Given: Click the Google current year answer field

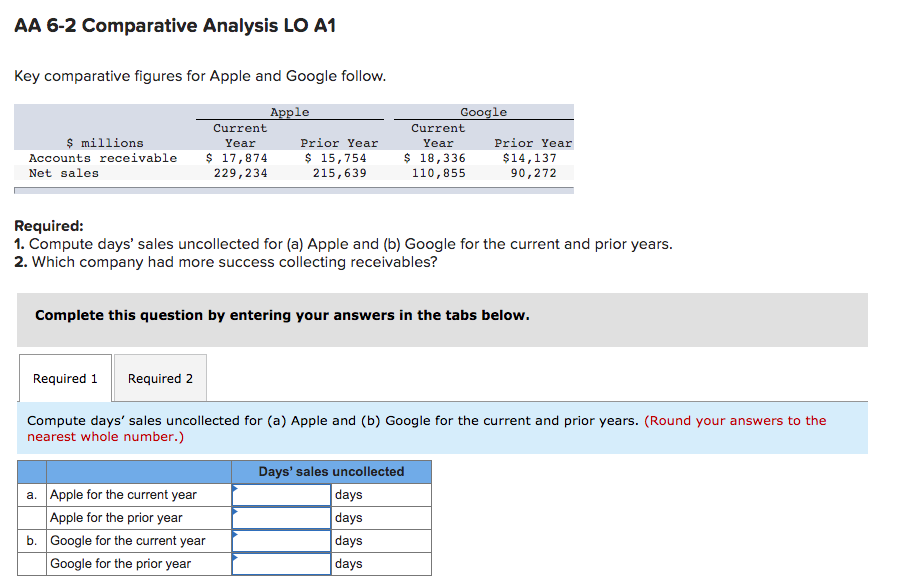Looking at the screenshot, I should tap(280, 540).
